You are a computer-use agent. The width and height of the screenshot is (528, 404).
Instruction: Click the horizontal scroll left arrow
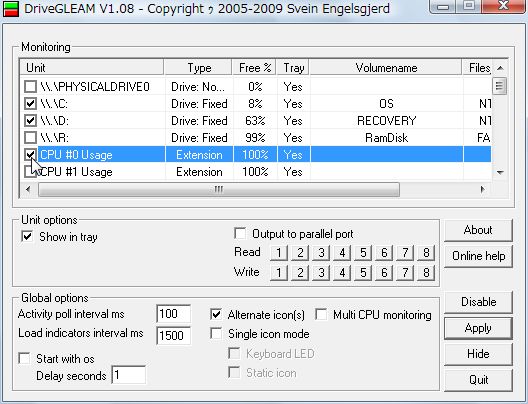(28, 189)
